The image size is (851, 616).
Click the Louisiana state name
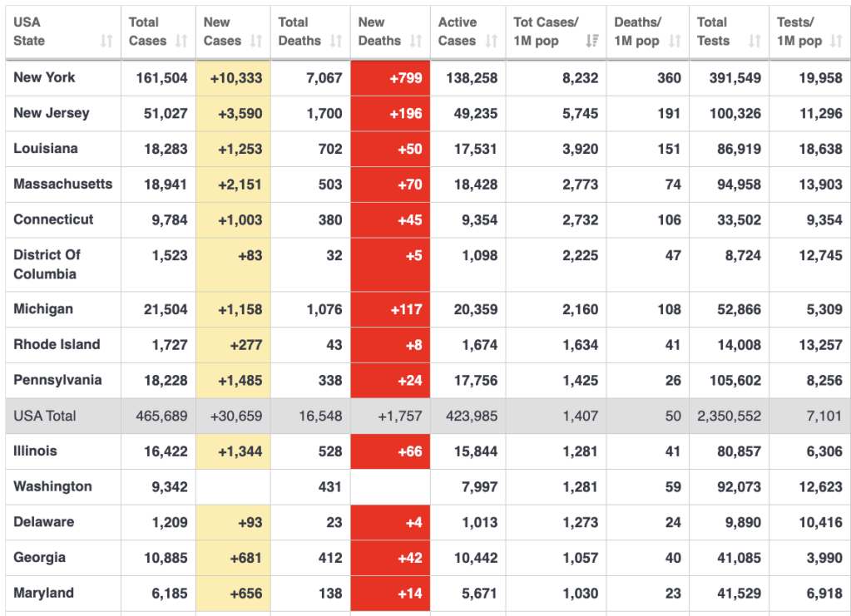[46, 148]
